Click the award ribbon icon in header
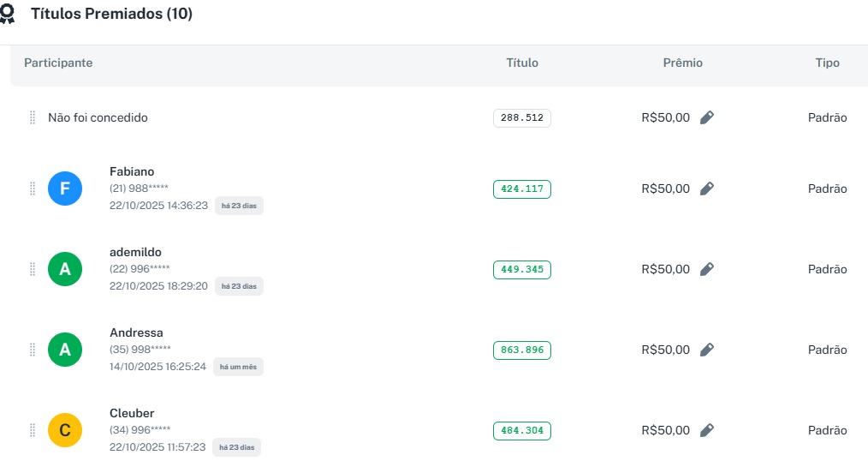868x461 pixels. point(8,15)
